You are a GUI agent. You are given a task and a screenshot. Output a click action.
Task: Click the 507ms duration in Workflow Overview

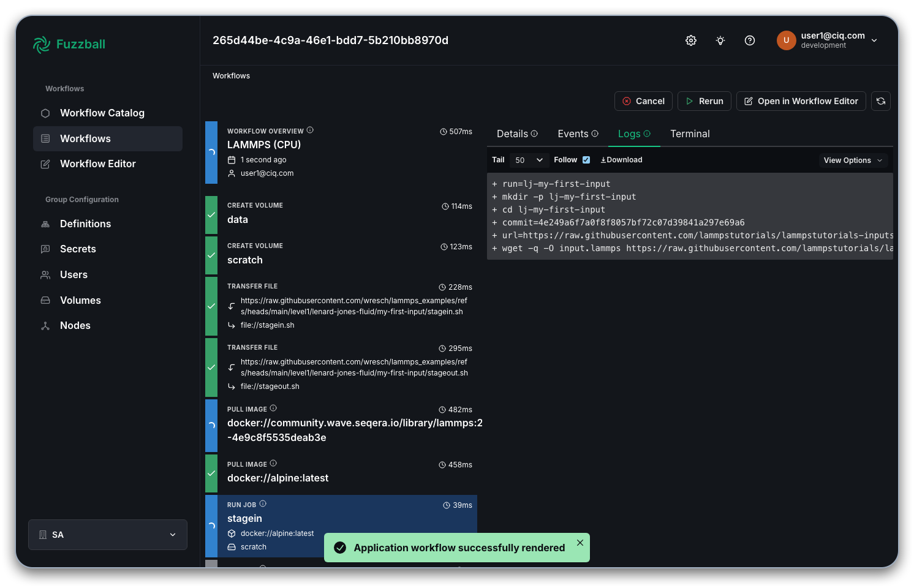(x=456, y=132)
